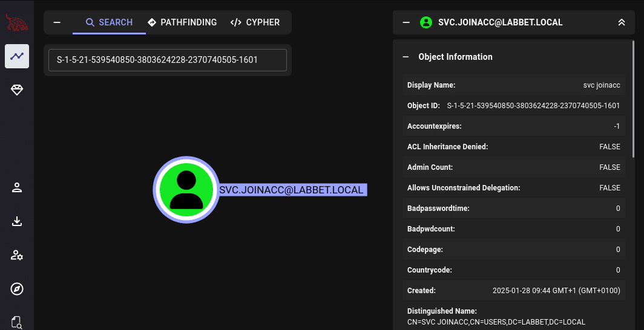
Task: Click the Badpasswordtime label
Action: (x=438, y=209)
